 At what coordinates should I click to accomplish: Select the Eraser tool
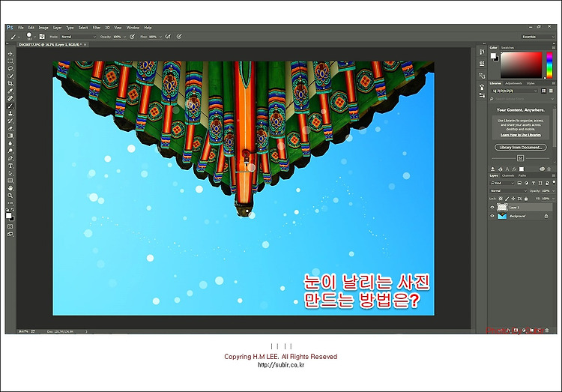[10, 128]
